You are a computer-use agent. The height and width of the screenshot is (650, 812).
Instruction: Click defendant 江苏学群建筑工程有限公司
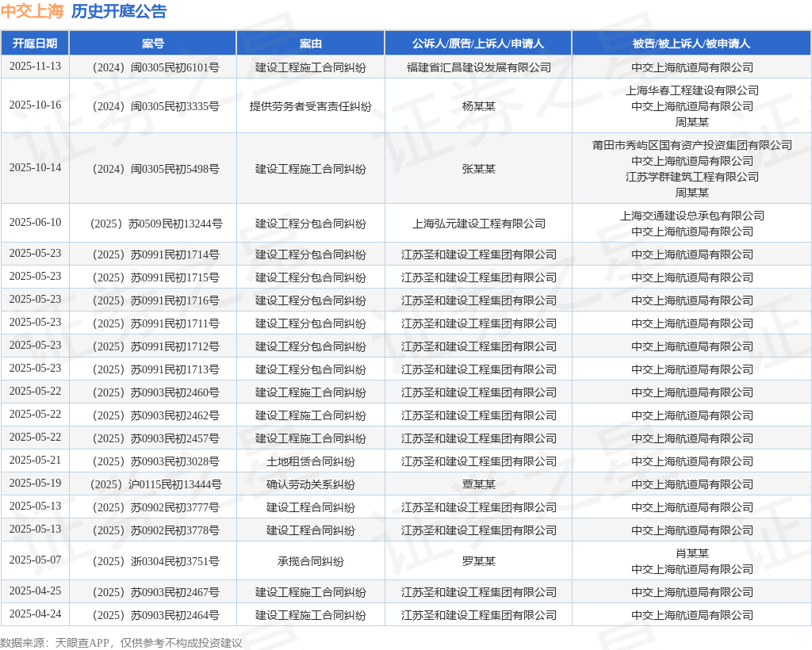691,177
